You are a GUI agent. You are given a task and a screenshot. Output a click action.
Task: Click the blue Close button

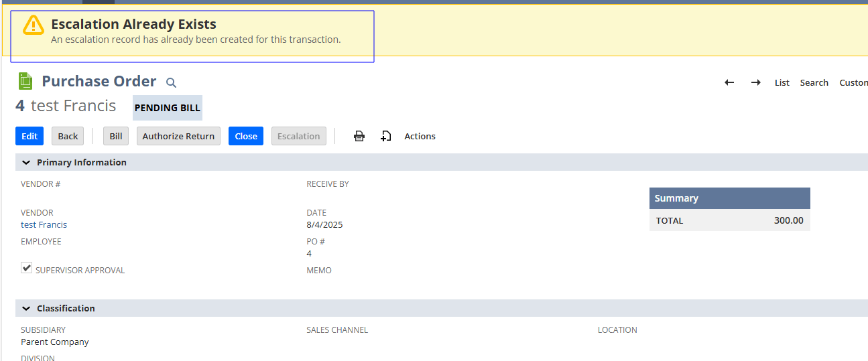coord(245,136)
